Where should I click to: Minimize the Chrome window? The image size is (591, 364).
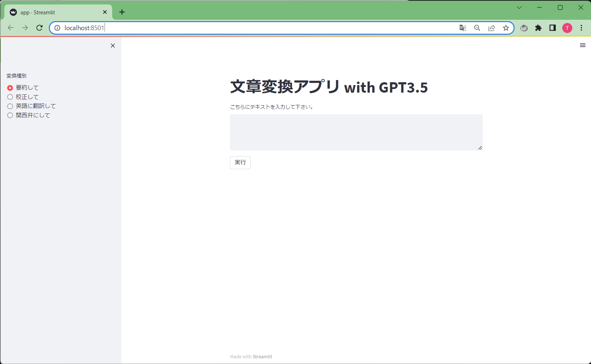coord(540,8)
